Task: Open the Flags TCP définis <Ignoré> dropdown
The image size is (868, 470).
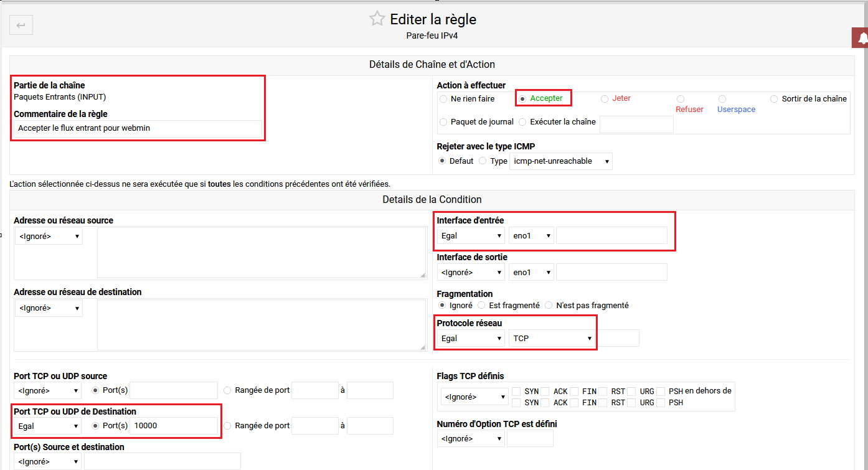Action: tap(474, 396)
